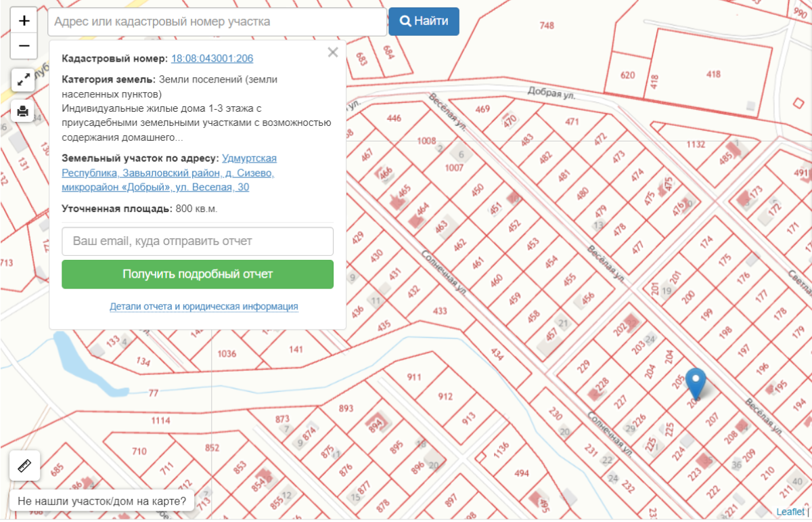
Task: Click the email input field for report
Action: coord(198,241)
